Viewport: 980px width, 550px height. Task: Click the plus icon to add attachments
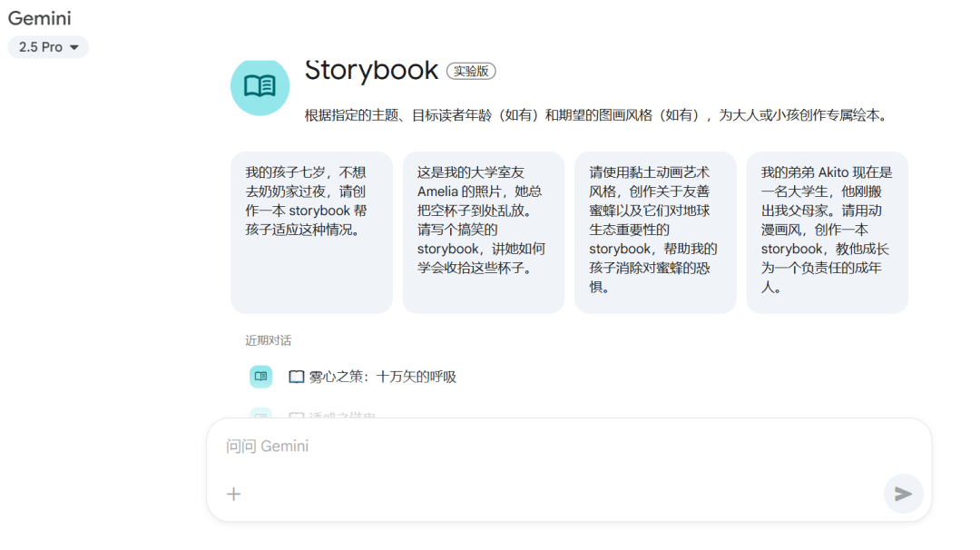(234, 494)
